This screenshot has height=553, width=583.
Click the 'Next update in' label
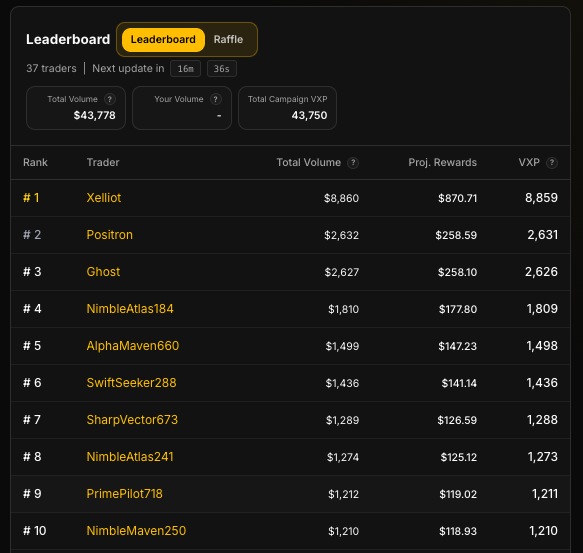coord(128,68)
